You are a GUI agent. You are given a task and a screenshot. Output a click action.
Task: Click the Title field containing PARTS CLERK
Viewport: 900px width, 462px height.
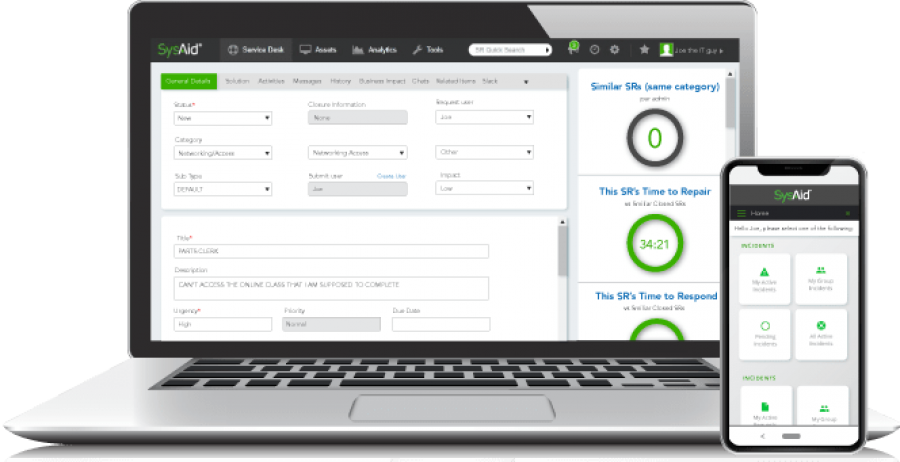tap(331, 251)
